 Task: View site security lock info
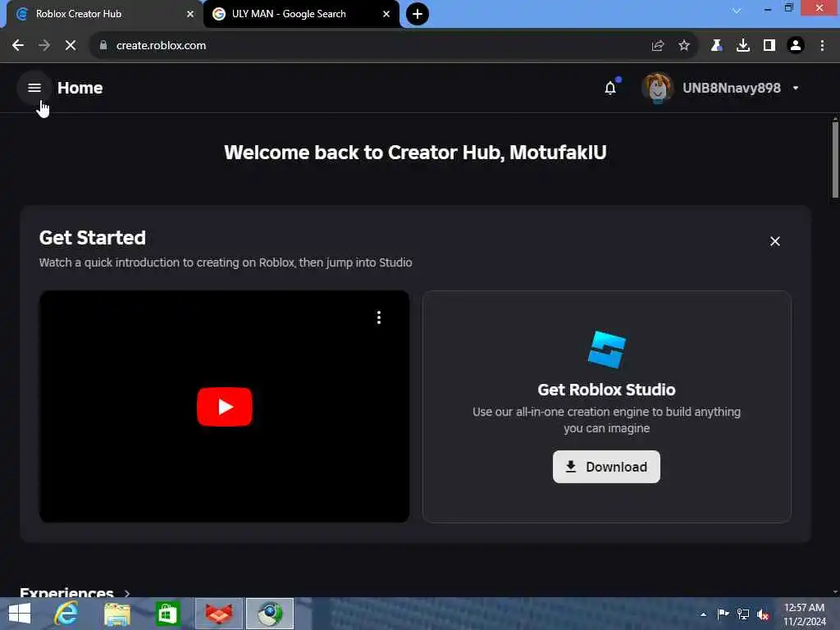pyautogui.click(x=103, y=46)
